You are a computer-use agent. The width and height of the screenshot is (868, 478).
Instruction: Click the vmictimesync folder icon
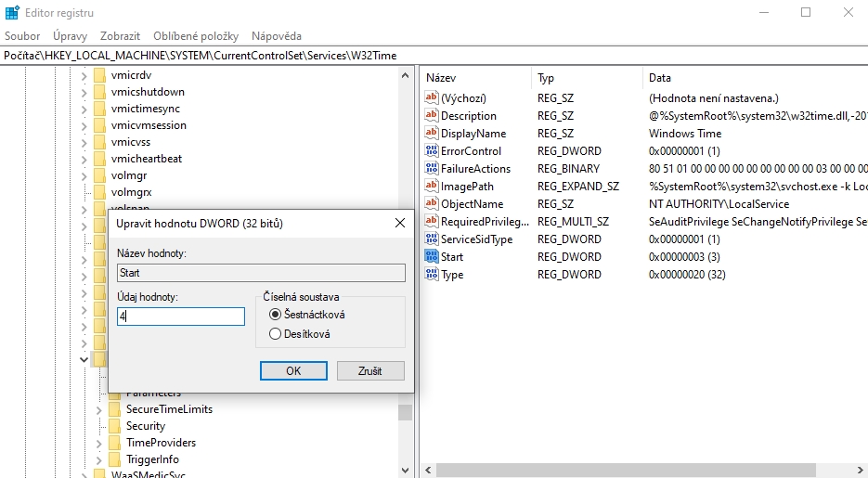tap(99, 109)
